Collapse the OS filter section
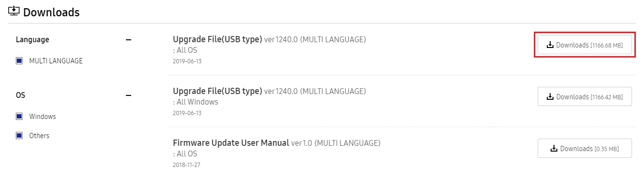This screenshot has width=644, height=177. 128,95
